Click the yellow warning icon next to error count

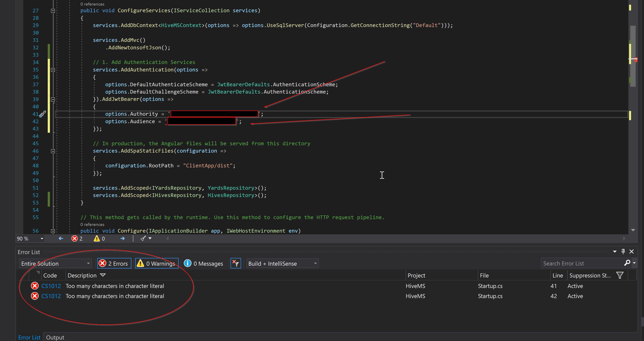click(97, 238)
